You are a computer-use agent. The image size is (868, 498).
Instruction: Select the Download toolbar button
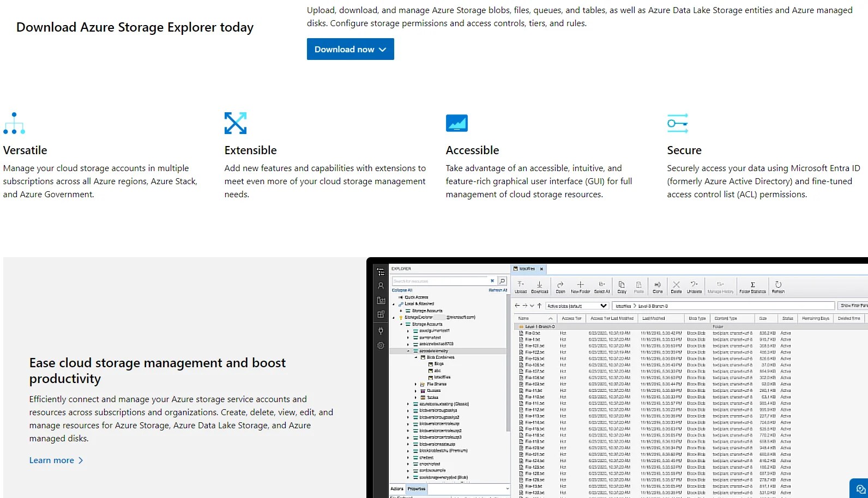(540, 287)
